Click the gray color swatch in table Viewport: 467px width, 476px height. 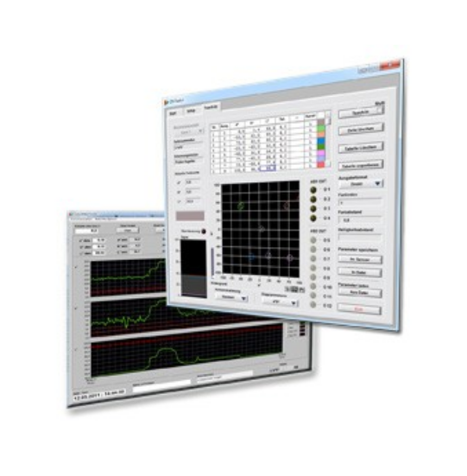click(x=321, y=122)
